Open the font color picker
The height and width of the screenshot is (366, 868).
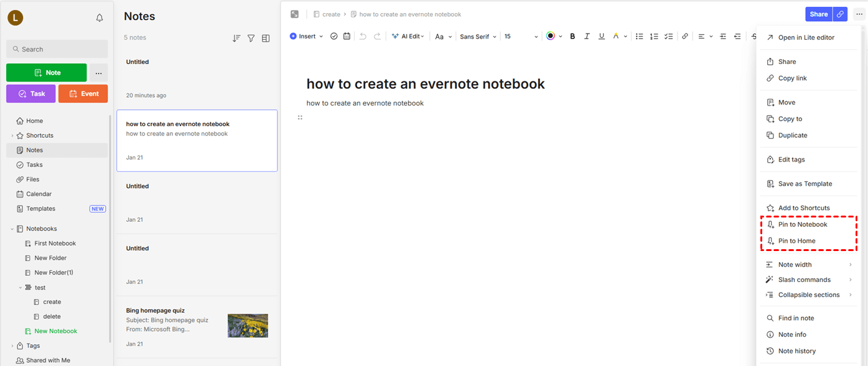point(551,37)
